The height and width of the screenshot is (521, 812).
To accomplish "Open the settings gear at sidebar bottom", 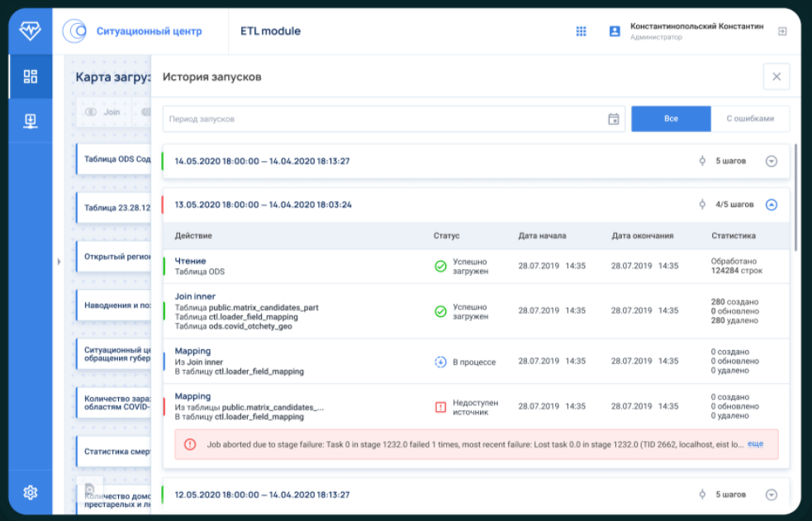I will [30, 492].
